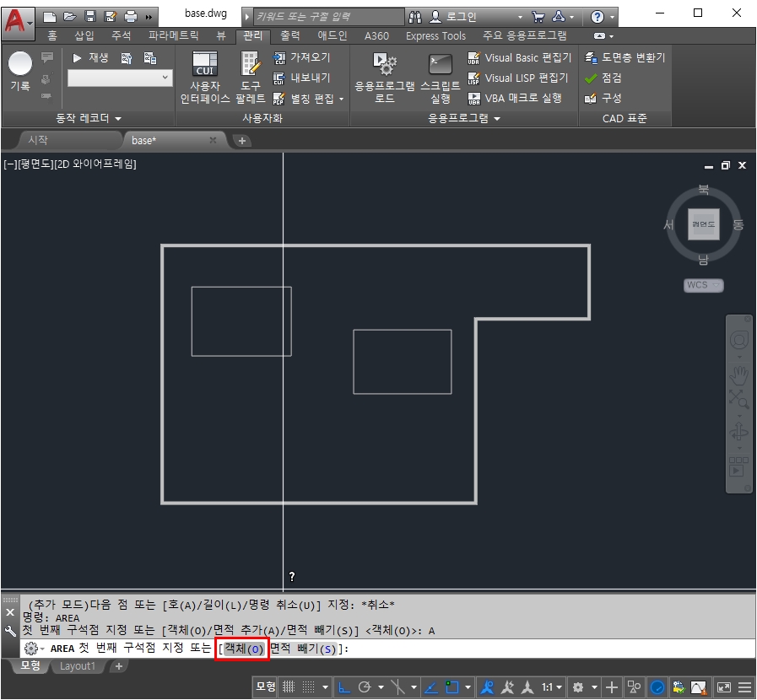Click the [2D 와이어프레임] visual style control
Image resolution: width=757 pixels, height=700 pixels.
point(95,164)
